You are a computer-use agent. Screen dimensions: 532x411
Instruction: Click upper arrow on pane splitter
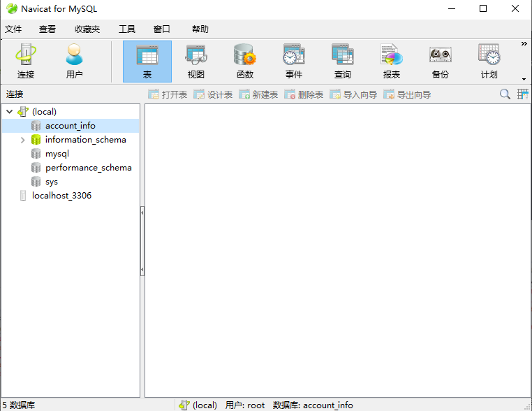pos(142,212)
